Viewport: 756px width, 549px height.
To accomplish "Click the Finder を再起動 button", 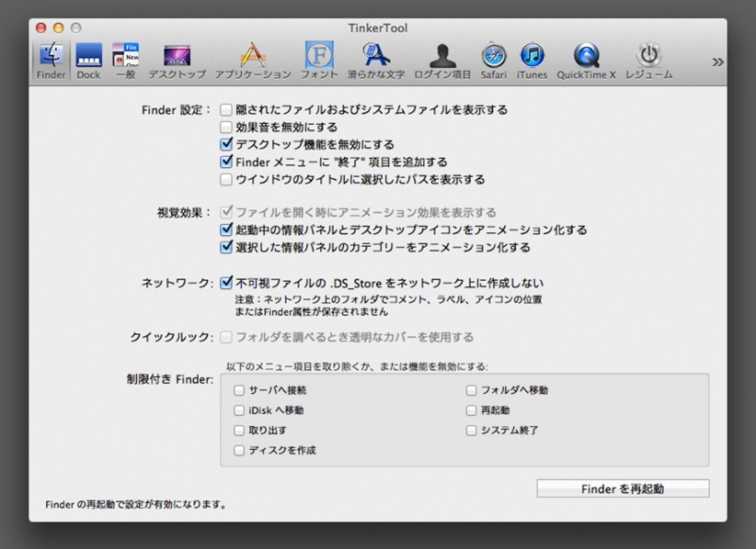I will [622, 489].
